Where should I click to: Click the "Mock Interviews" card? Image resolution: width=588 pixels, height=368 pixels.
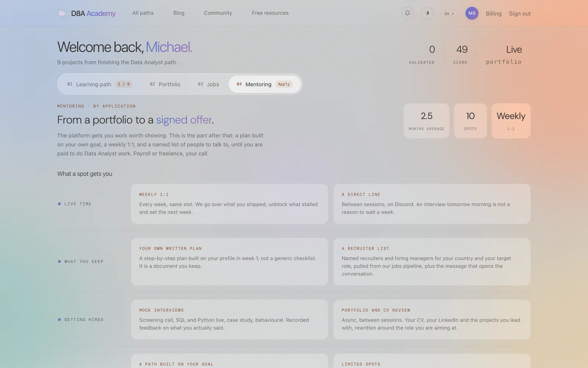[229, 319]
